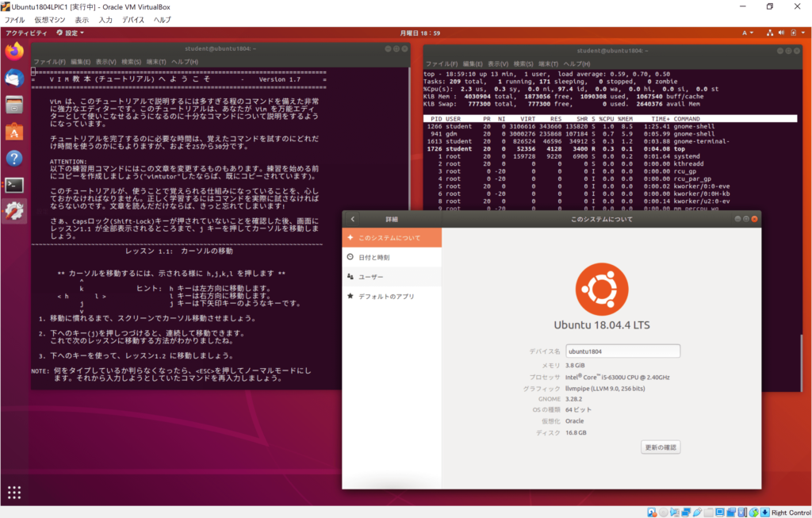The width and height of the screenshot is (812, 518).
Task: Open 編集(E) menu in the vimtutor terminal
Action: tap(80, 62)
